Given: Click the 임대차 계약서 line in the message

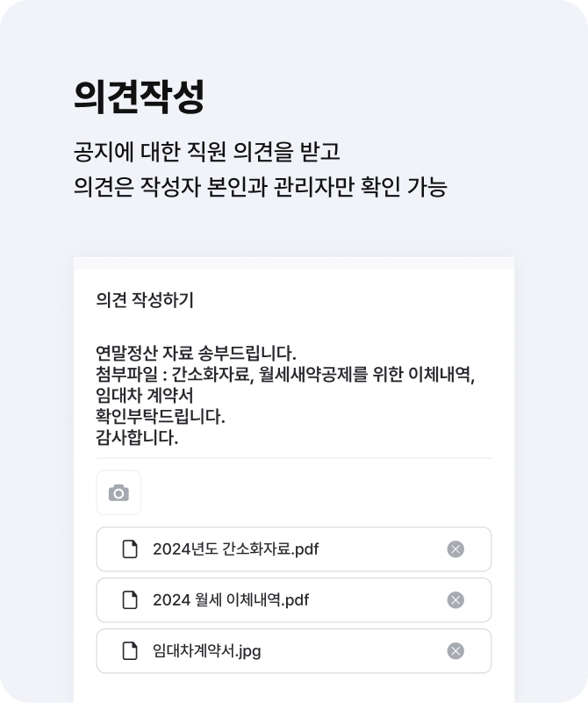Looking at the screenshot, I should point(145,396).
